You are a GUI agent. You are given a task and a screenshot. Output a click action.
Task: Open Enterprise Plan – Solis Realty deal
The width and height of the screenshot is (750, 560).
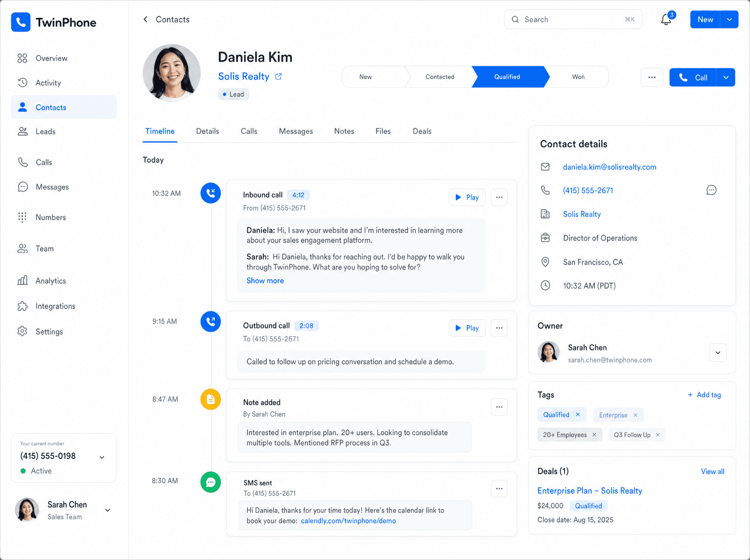click(590, 491)
